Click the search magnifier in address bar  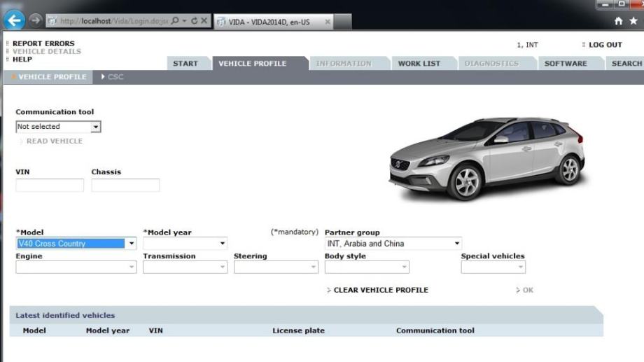pos(176,20)
